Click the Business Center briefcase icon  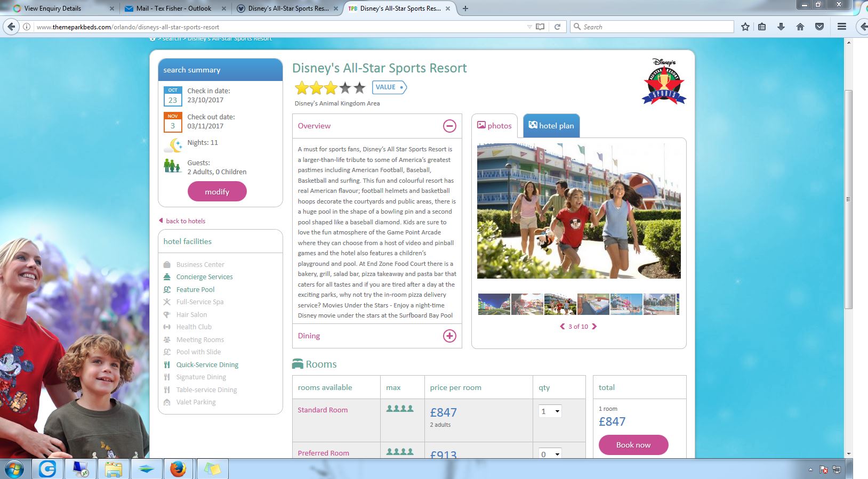coord(167,265)
